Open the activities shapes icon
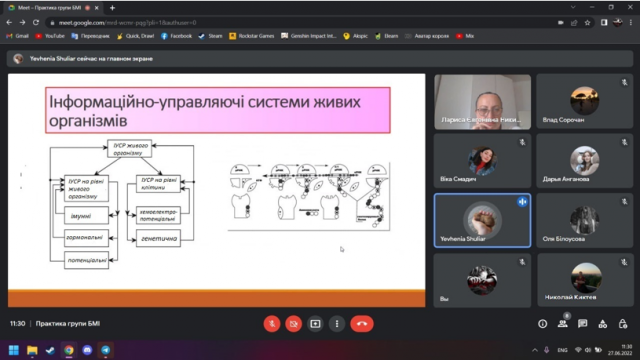Viewport: 640px width, 360px height. pos(602,324)
